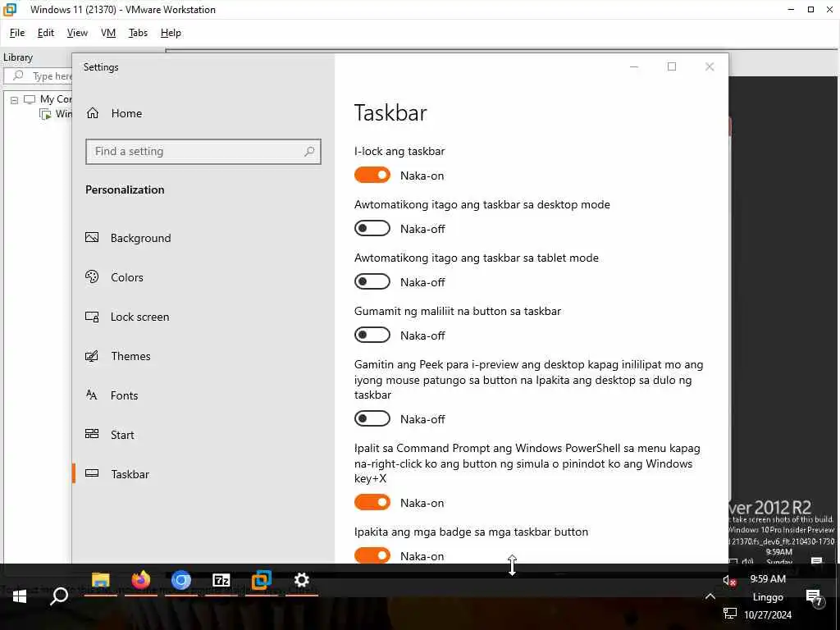Open Lock screen settings
The image size is (840, 630).
139,317
